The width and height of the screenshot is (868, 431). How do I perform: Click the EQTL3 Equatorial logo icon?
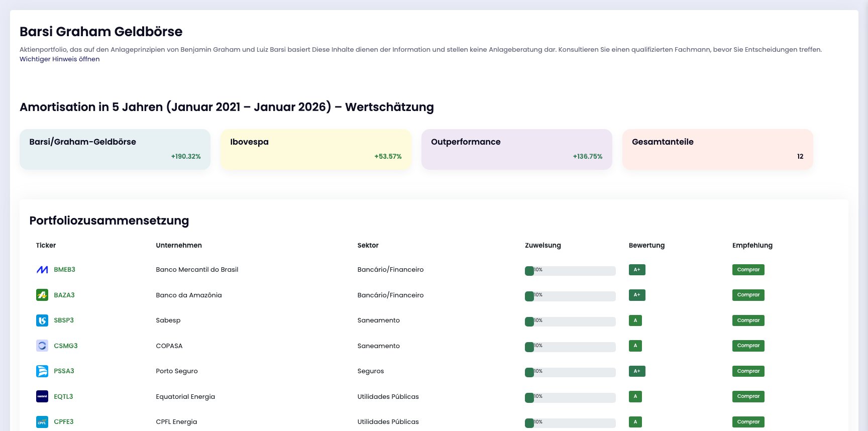(x=42, y=396)
